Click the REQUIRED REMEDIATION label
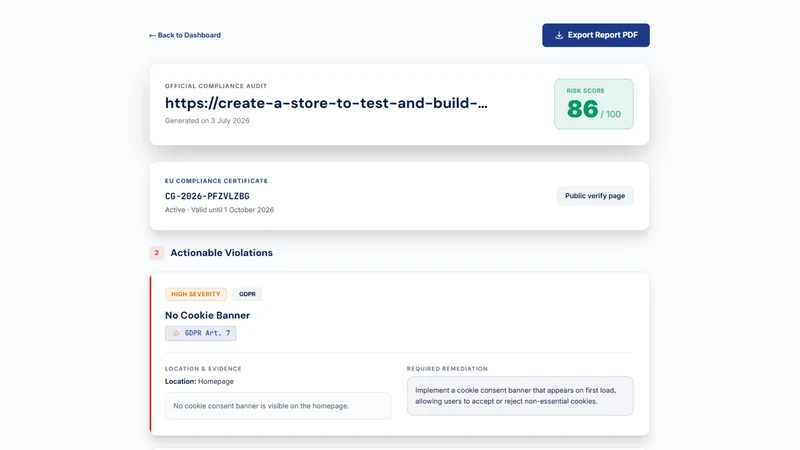The height and width of the screenshot is (450, 800). click(447, 369)
